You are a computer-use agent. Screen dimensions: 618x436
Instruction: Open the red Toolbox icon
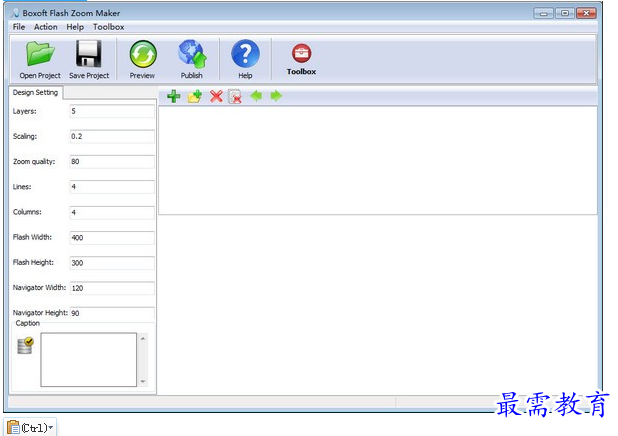coord(302,53)
